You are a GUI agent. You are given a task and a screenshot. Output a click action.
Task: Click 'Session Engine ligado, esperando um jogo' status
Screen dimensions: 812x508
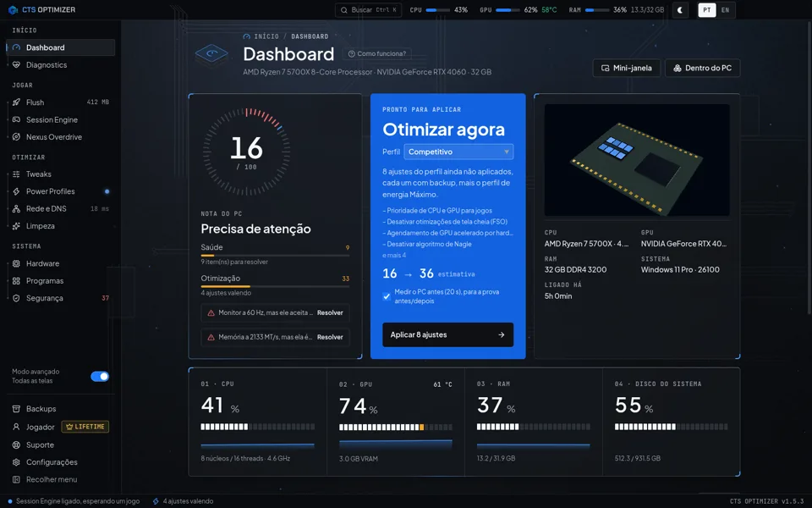click(x=78, y=501)
